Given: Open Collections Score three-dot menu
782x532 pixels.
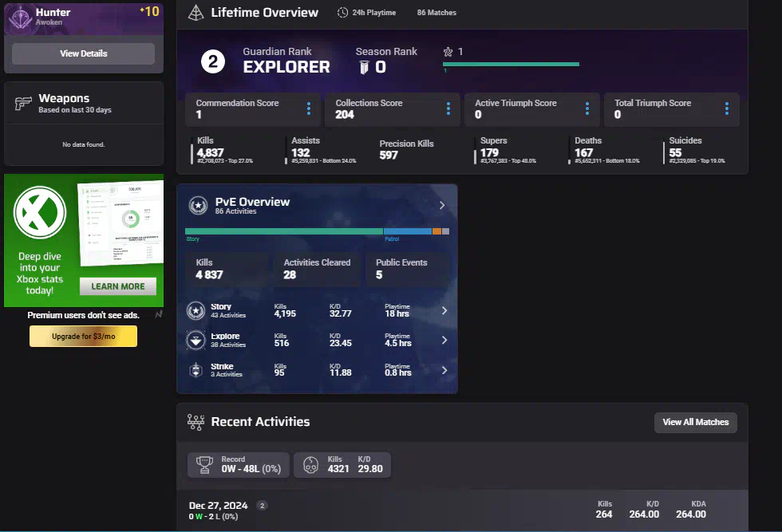Looking at the screenshot, I should 448,108.
